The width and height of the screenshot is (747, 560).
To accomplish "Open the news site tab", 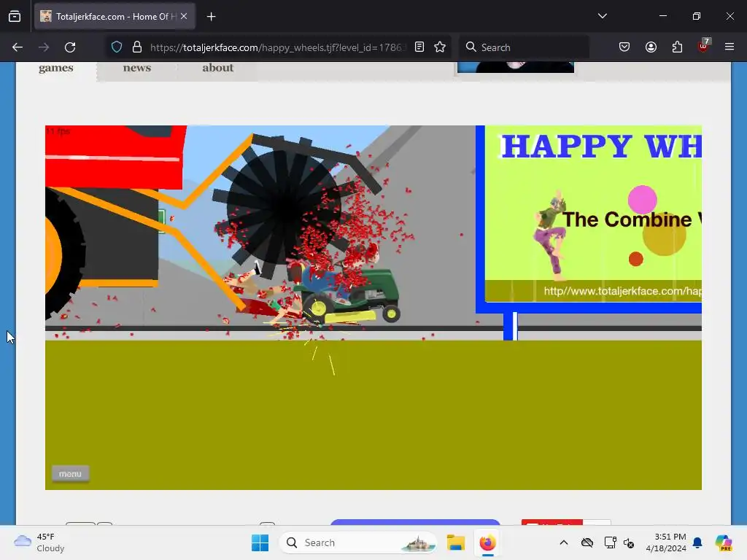I will coord(136,68).
